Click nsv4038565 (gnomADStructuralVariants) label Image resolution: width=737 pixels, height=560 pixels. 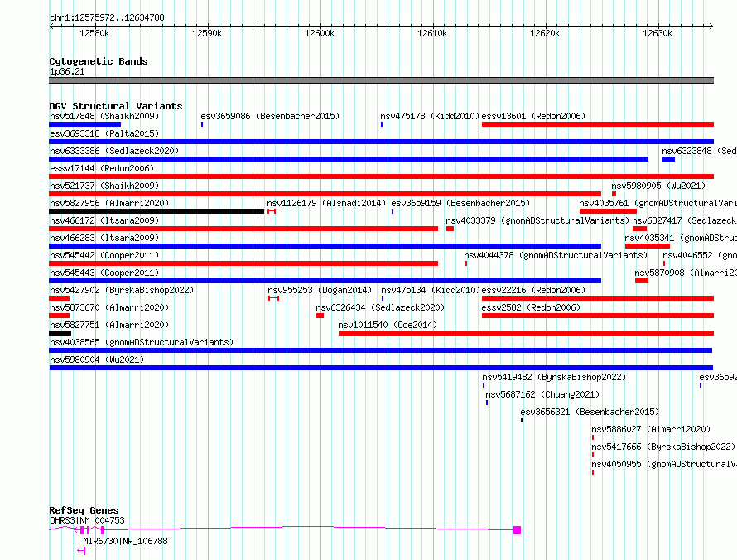tap(142, 342)
